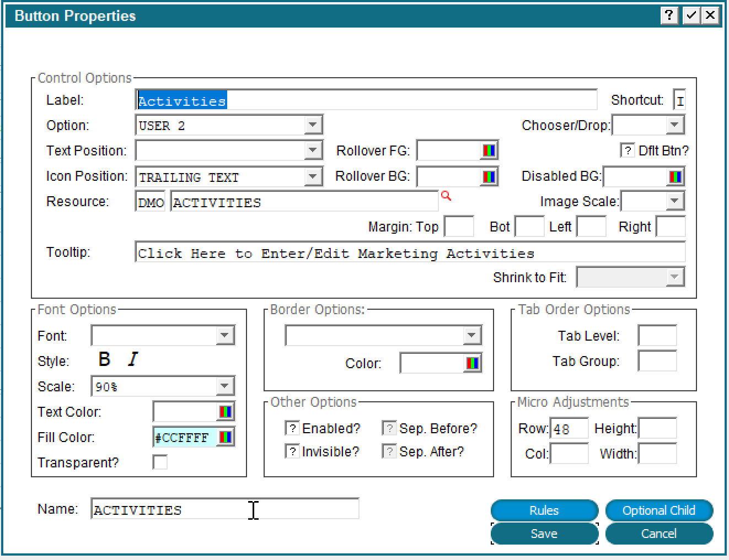Open the Icon Position dropdown
Image resolution: width=729 pixels, height=560 pixels.
(313, 177)
